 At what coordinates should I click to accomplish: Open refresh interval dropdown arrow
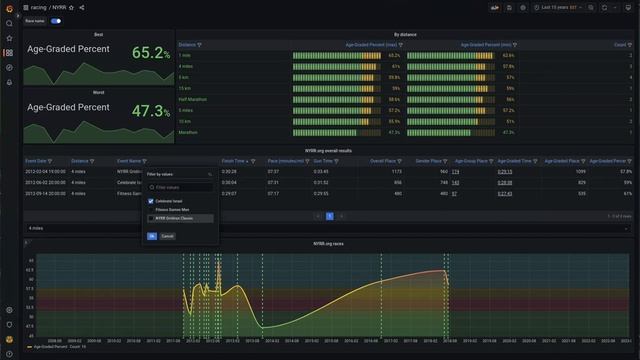tap(615, 7)
